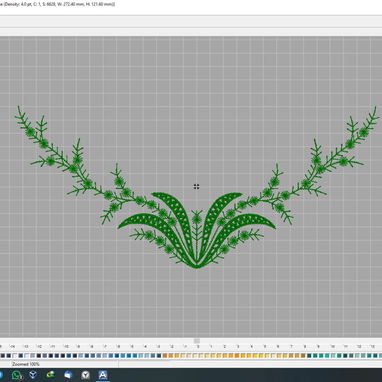382x382 pixels.
Task: Click the crosshair origin marker on canvas
Action: 196,186
